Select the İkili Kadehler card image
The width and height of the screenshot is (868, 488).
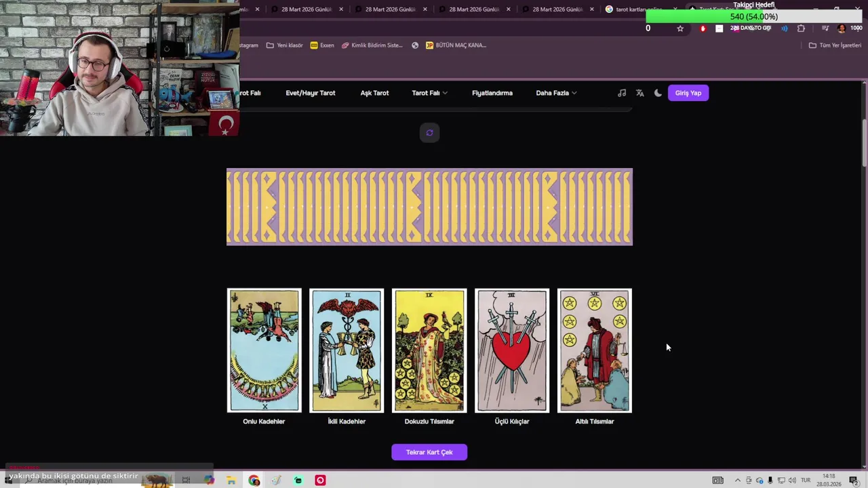[x=347, y=350]
